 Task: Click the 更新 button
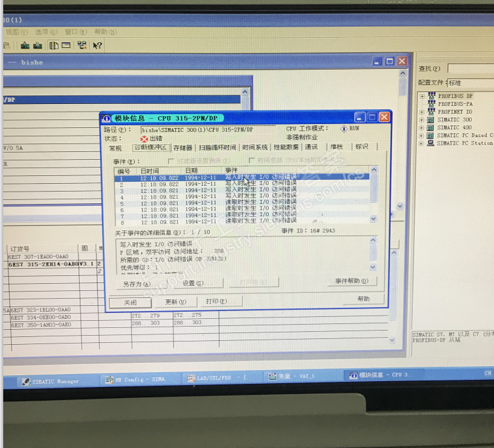click(176, 301)
